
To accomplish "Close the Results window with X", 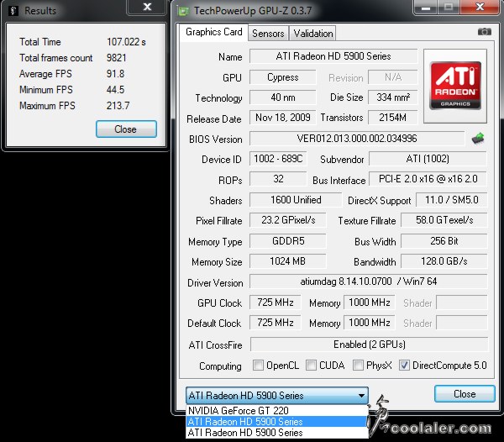I will tap(147, 7).
